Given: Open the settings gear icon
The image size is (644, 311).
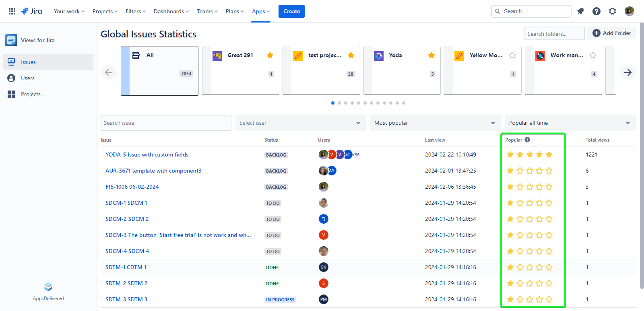Looking at the screenshot, I should pyautogui.click(x=613, y=11).
